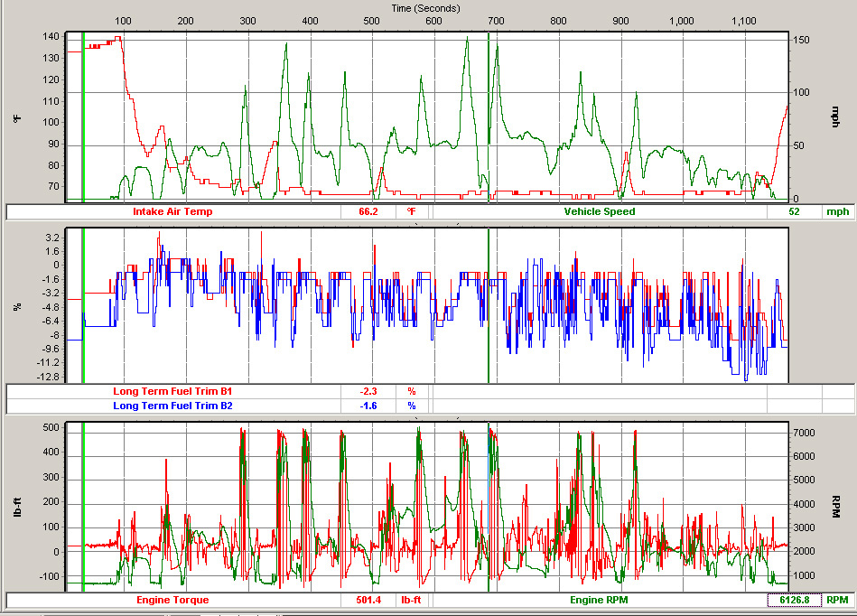Click the Long Term Fuel Trim B1 label

tap(172, 392)
